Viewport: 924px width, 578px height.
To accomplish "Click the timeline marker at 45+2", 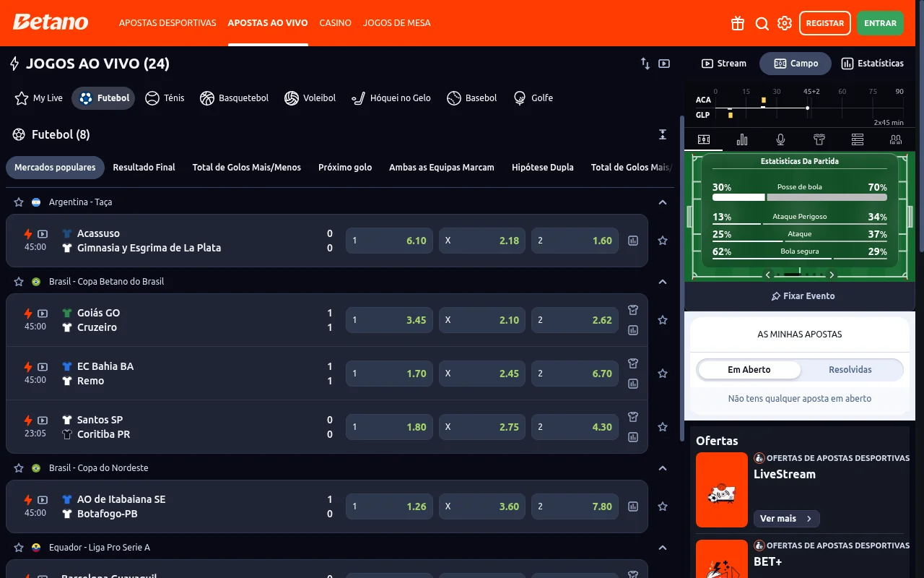I will coord(807,108).
